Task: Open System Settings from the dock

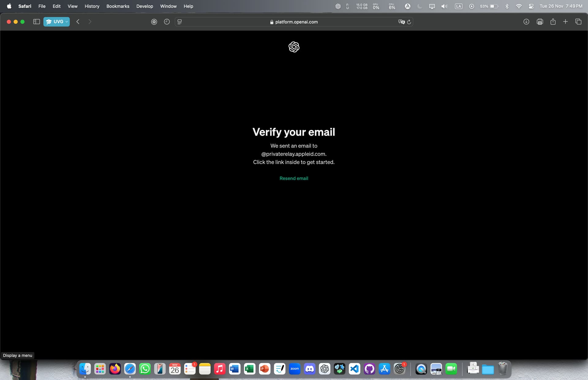Action: [x=400, y=369]
